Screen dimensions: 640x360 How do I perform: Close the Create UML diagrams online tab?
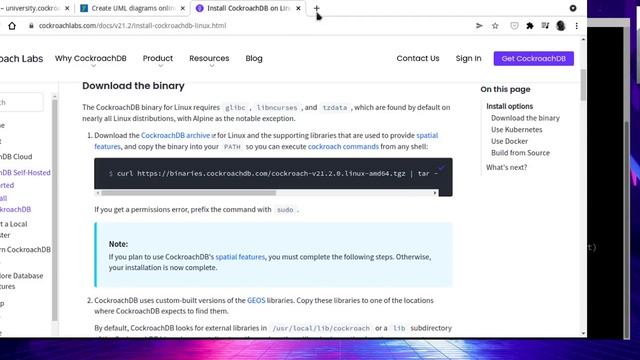coord(182,8)
